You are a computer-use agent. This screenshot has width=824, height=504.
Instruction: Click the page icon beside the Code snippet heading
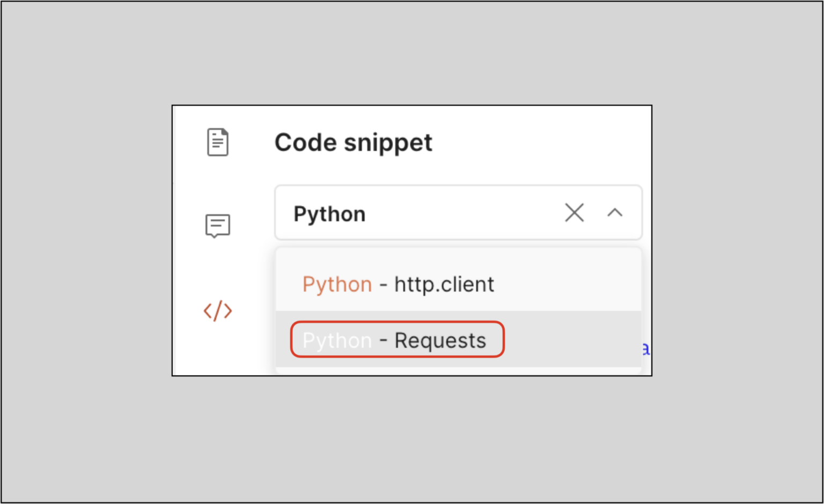(218, 142)
